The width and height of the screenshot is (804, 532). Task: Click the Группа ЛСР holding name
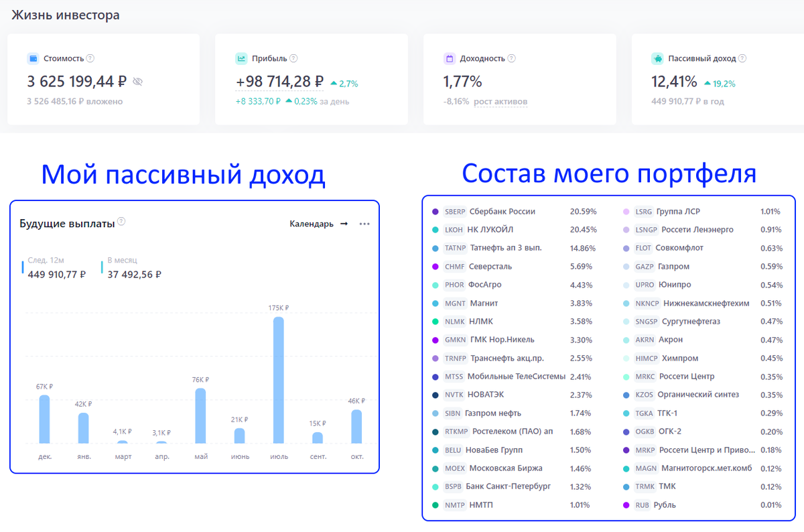pyautogui.click(x=678, y=211)
